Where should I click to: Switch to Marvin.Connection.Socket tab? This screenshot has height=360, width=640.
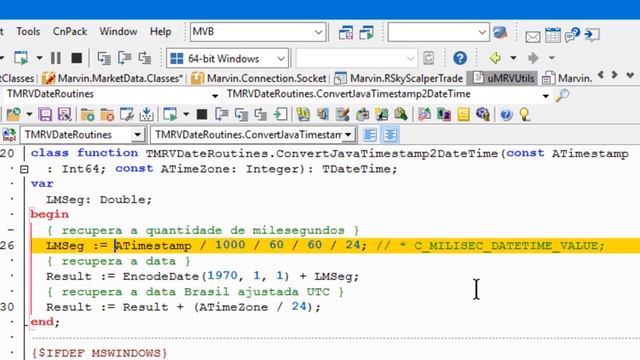point(259,78)
